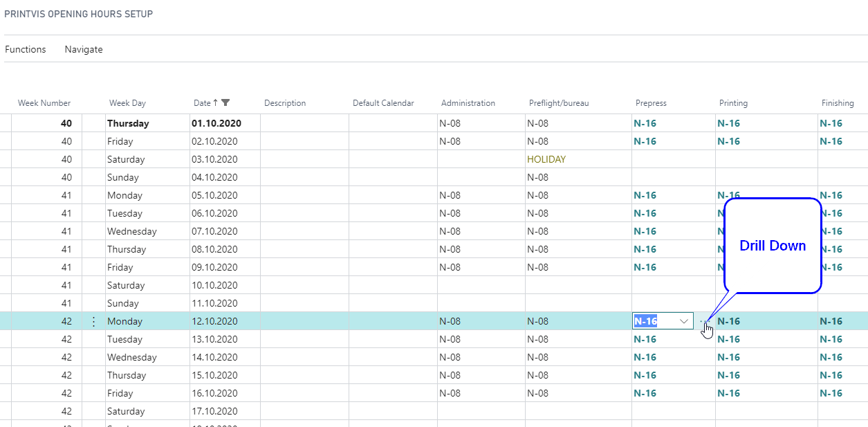Click Administration N-08 on 01.10.2020
Viewport: 868px width, 427px height.
tap(450, 123)
